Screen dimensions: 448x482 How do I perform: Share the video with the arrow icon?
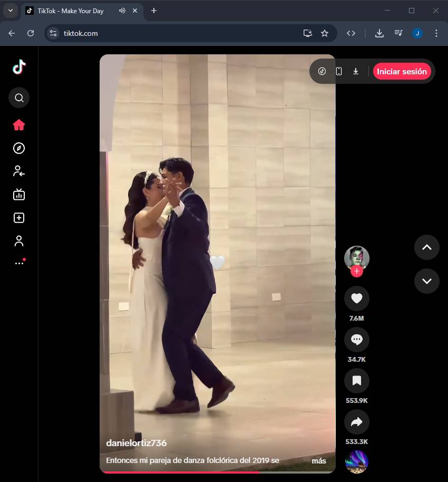tap(356, 422)
